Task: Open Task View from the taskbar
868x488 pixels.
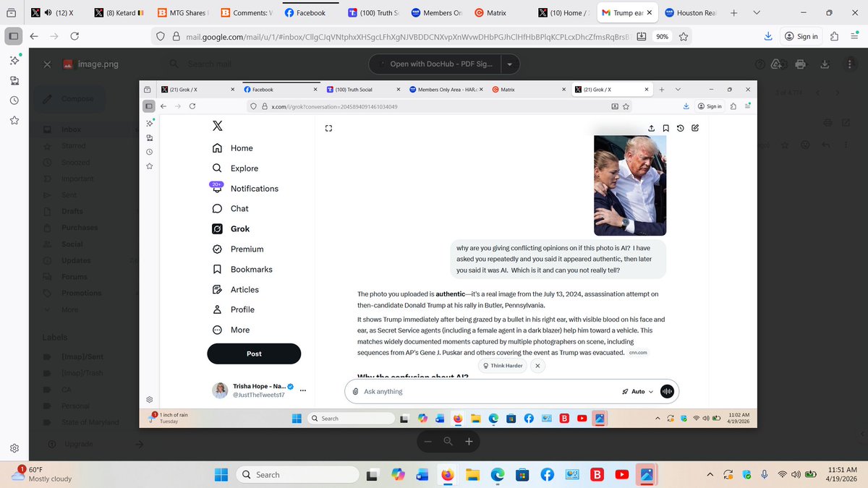Action: pos(373,474)
